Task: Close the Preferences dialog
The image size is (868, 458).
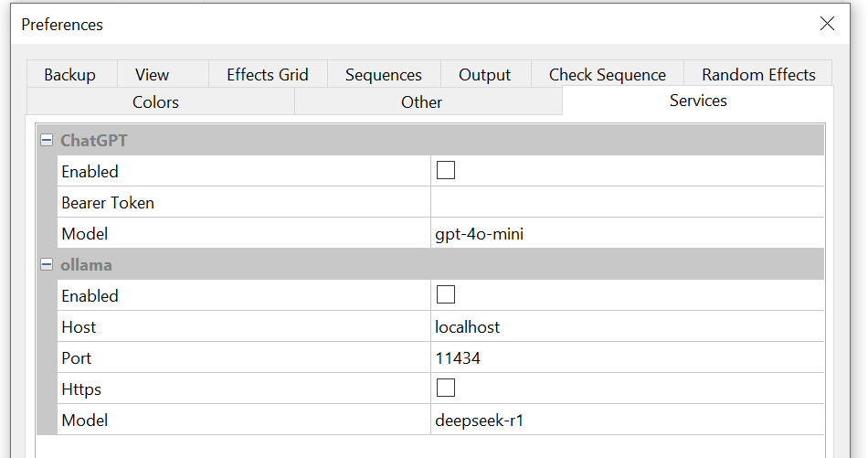Action: pyautogui.click(x=827, y=23)
